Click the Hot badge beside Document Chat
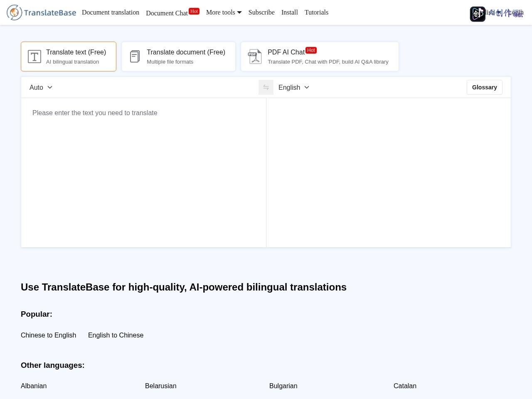This screenshot has width=532, height=399. point(194,11)
